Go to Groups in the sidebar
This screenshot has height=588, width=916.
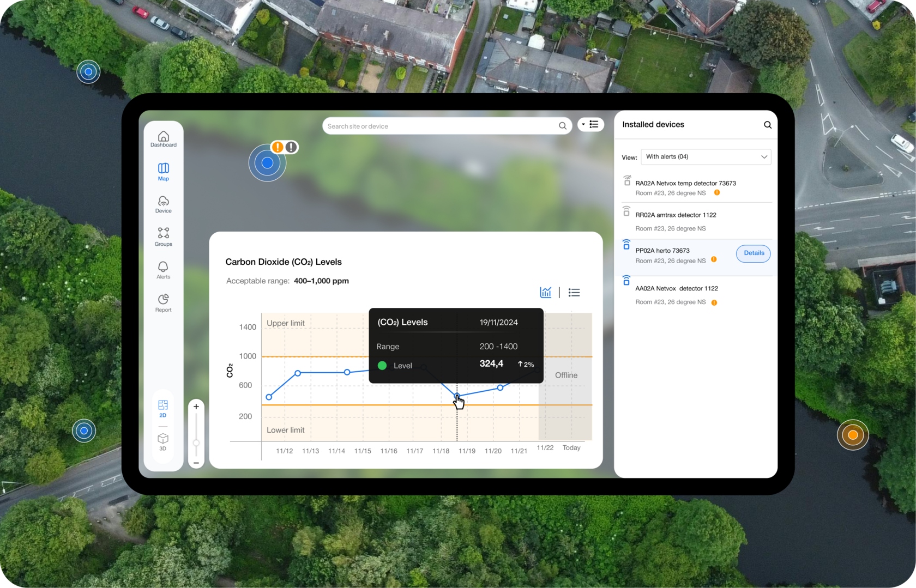point(163,237)
